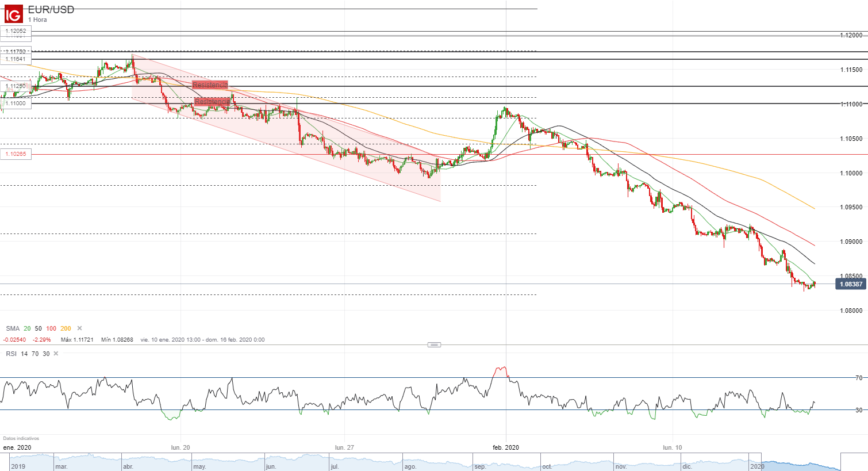Image resolution: width=868 pixels, height=471 pixels.
Task: Select the orange SMA 200 period
Action: [66, 328]
